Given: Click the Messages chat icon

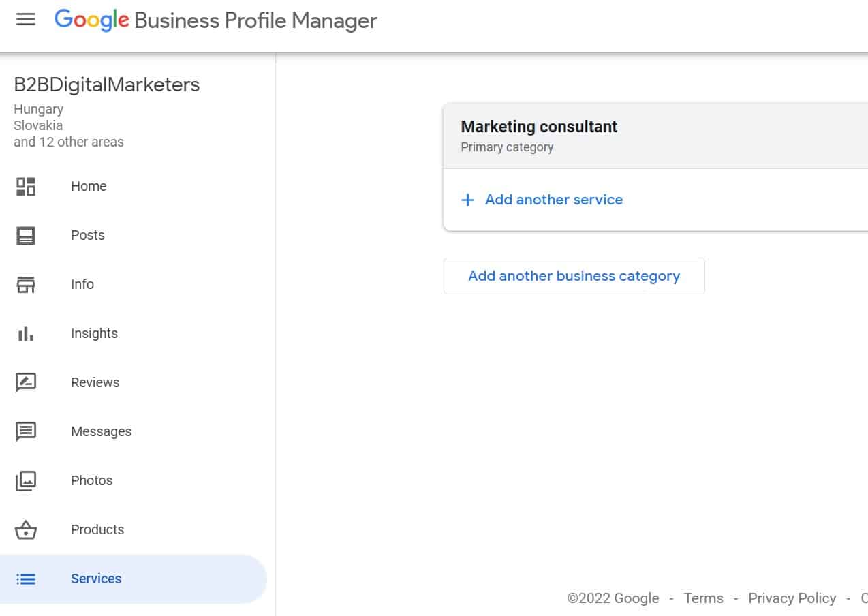Looking at the screenshot, I should [x=26, y=431].
